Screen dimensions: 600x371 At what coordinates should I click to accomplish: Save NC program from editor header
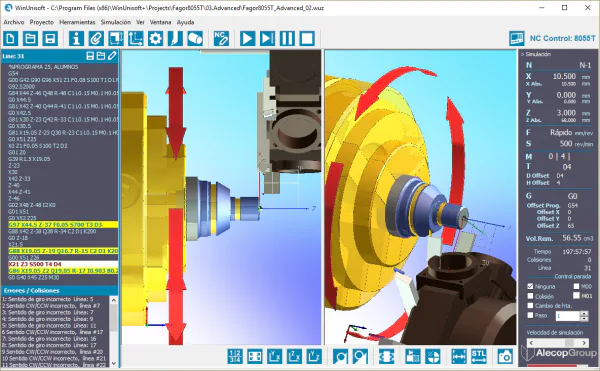click(90, 56)
